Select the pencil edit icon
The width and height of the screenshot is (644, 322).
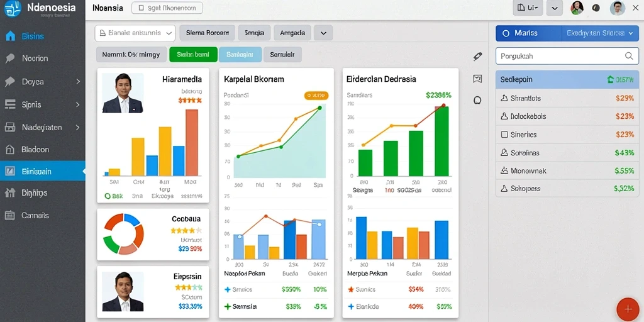pos(477,57)
